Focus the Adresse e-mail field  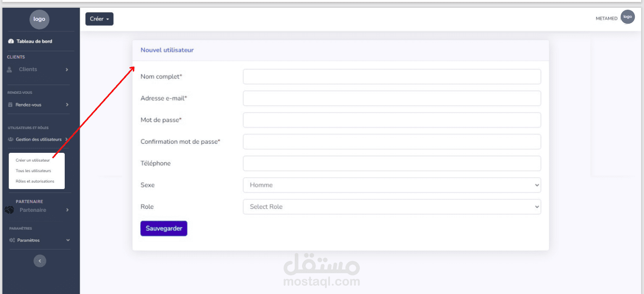coord(392,98)
